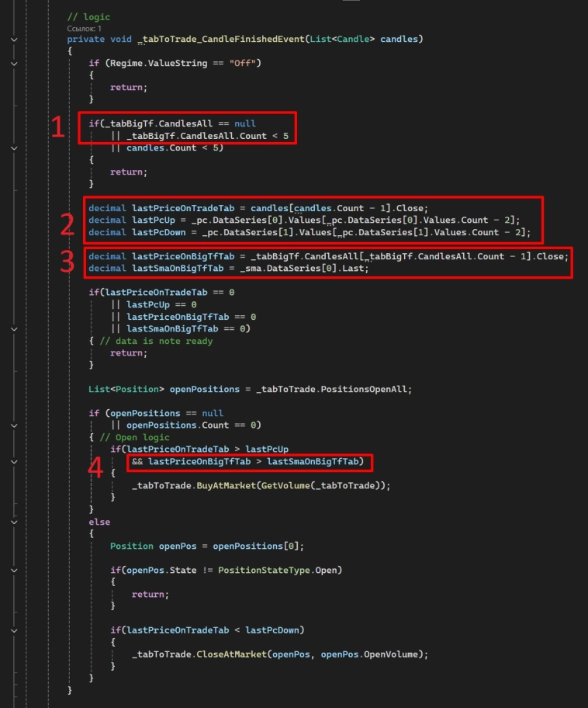This screenshot has height=708, width=588.
Task: Click the "// logic" comment
Action: click(x=88, y=17)
